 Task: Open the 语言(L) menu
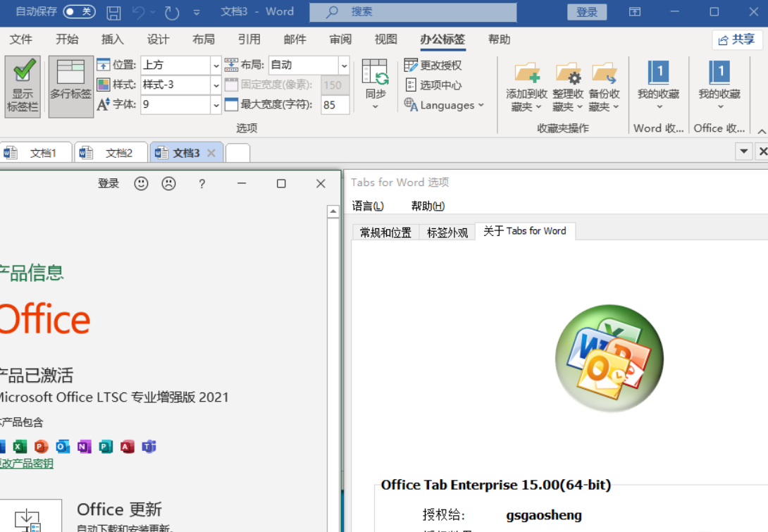point(368,206)
